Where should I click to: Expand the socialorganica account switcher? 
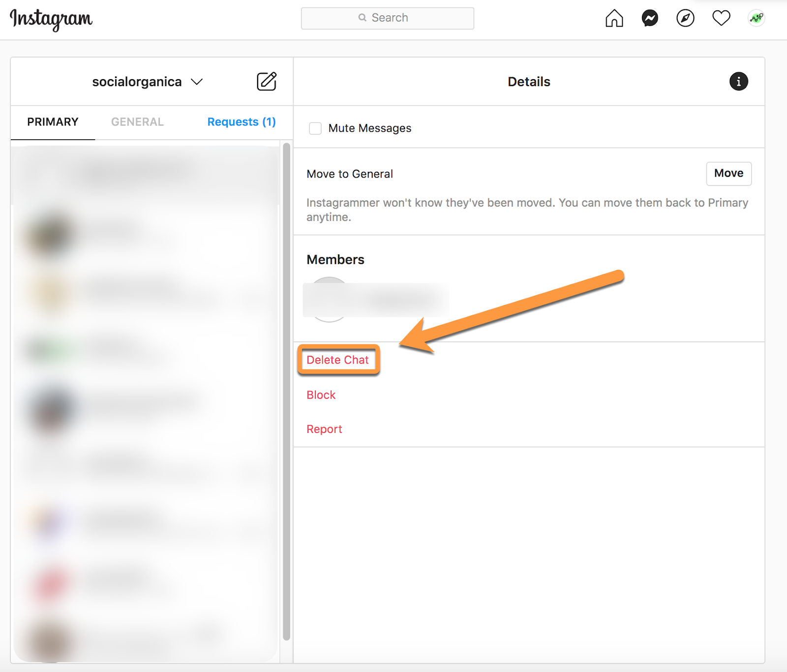point(148,82)
